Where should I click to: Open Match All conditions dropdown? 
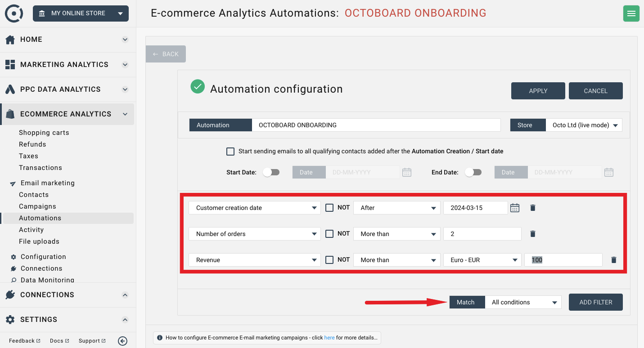pyautogui.click(x=523, y=302)
